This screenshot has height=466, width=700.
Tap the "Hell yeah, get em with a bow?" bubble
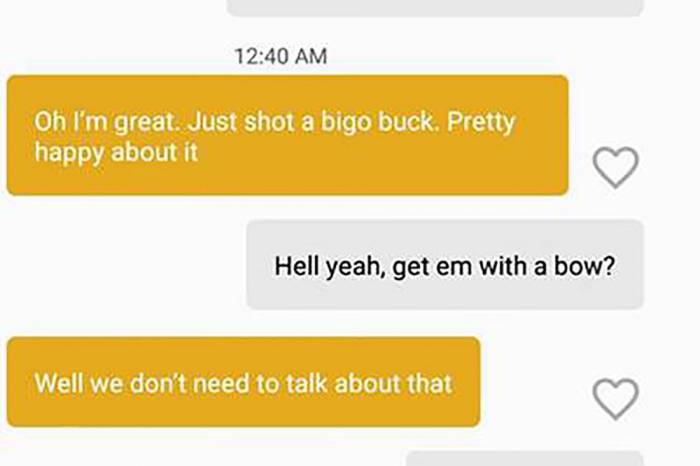coord(445,265)
